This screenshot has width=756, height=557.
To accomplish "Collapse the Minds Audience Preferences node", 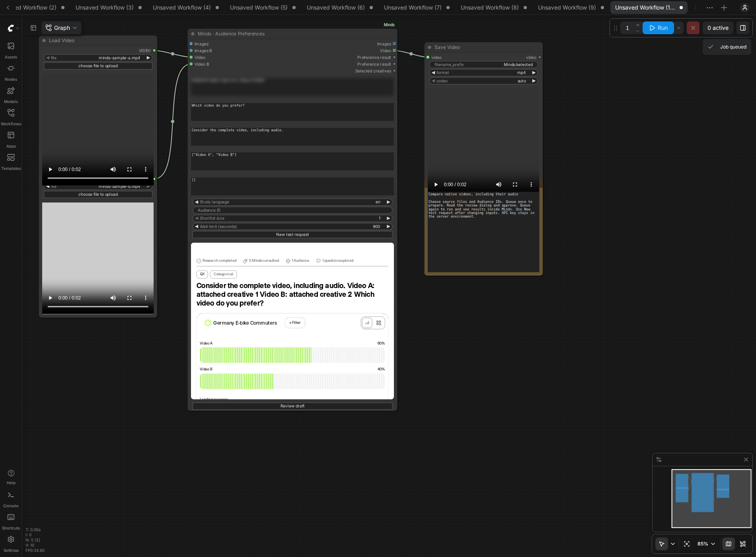I will pos(193,34).
